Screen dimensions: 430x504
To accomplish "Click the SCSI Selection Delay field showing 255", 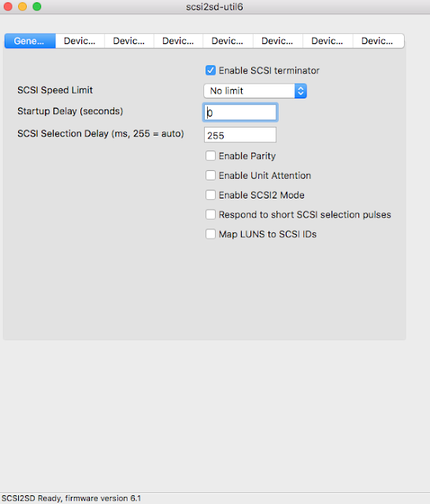I will [x=240, y=135].
